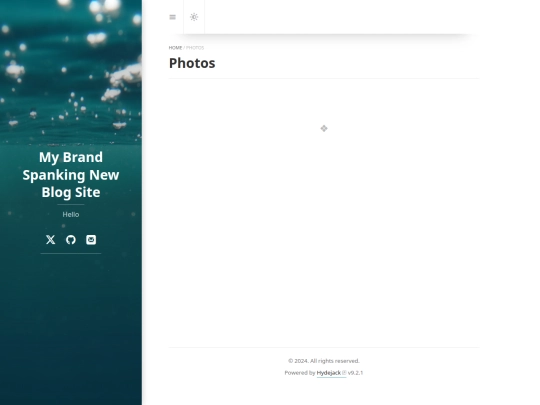
Task: Click the v9.2.1 version text
Action: [x=355, y=373]
